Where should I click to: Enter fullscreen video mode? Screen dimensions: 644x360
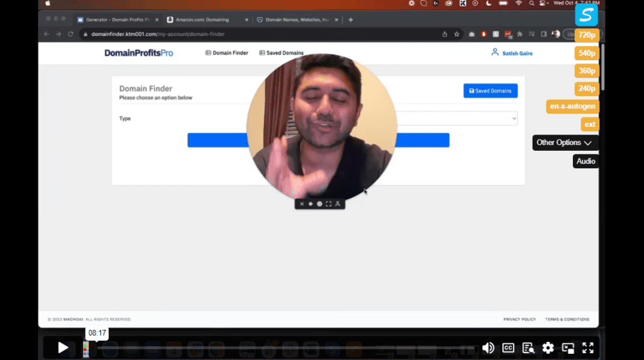(x=588, y=347)
